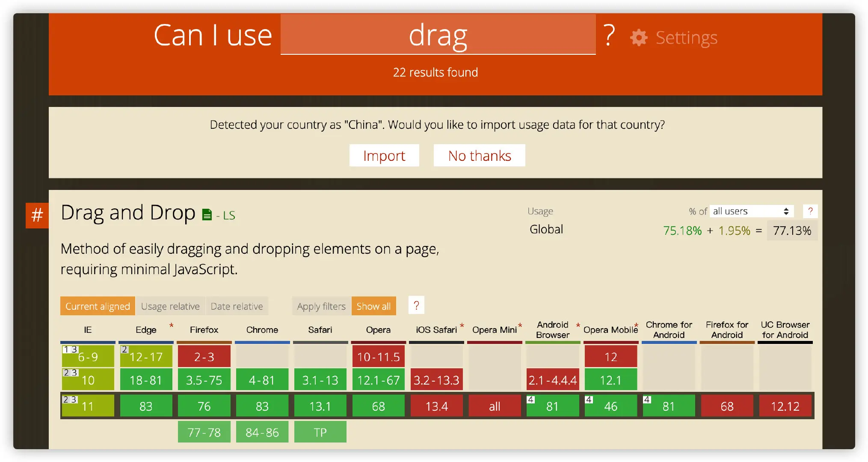
Task: Switch to Usage relative view
Action: coord(170,306)
